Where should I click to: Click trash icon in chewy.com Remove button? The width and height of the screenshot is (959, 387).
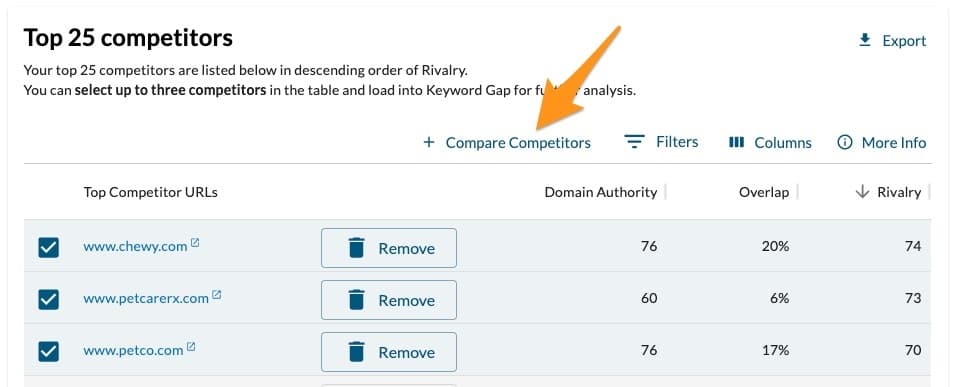pos(357,248)
